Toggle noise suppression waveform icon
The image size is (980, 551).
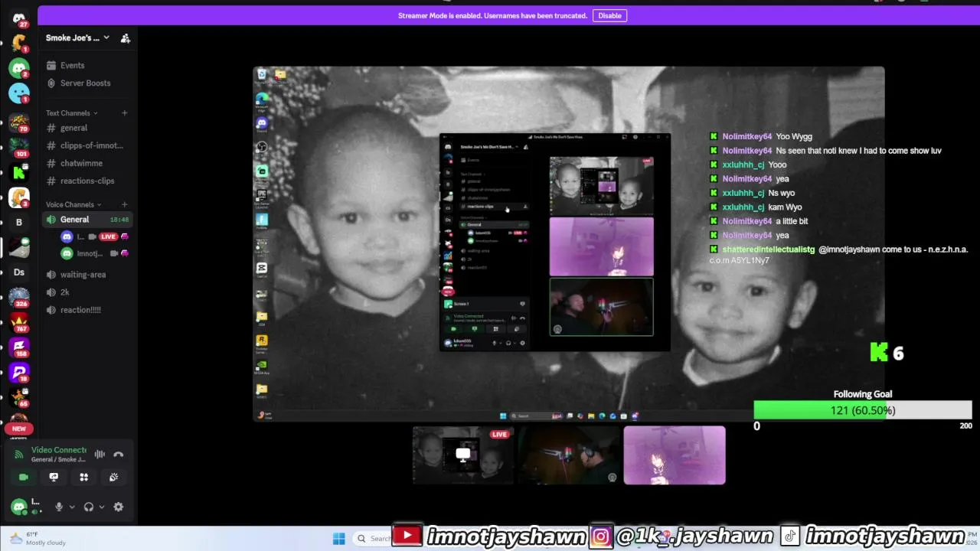(100, 454)
